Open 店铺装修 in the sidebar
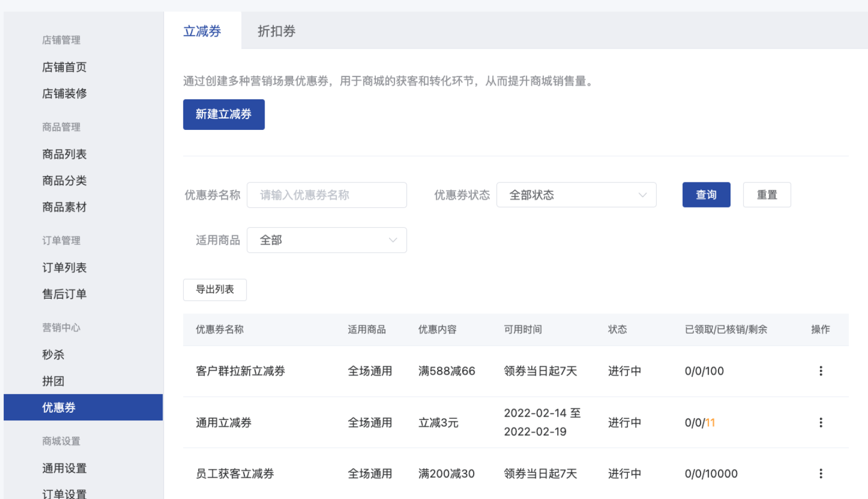The width and height of the screenshot is (868, 499). (64, 93)
